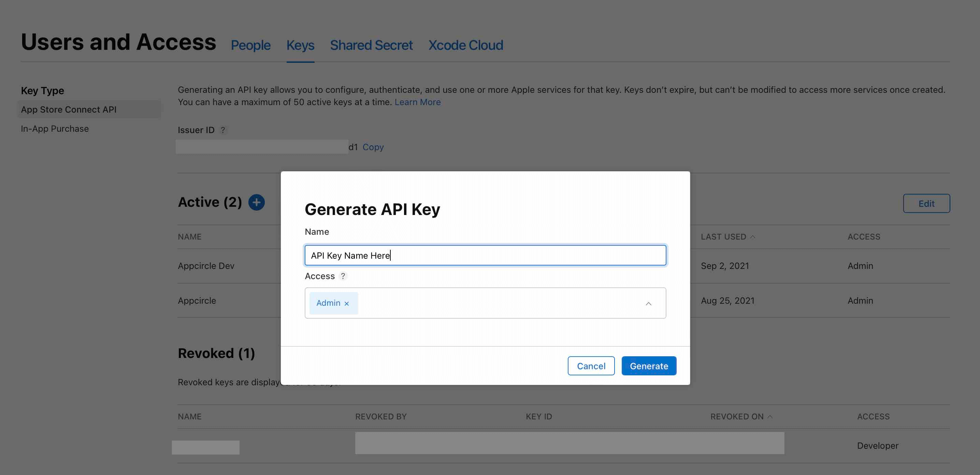Focus the API key Name input field
Image resolution: width=980 pixels, height=475 pixels.
tap(485, 255)
